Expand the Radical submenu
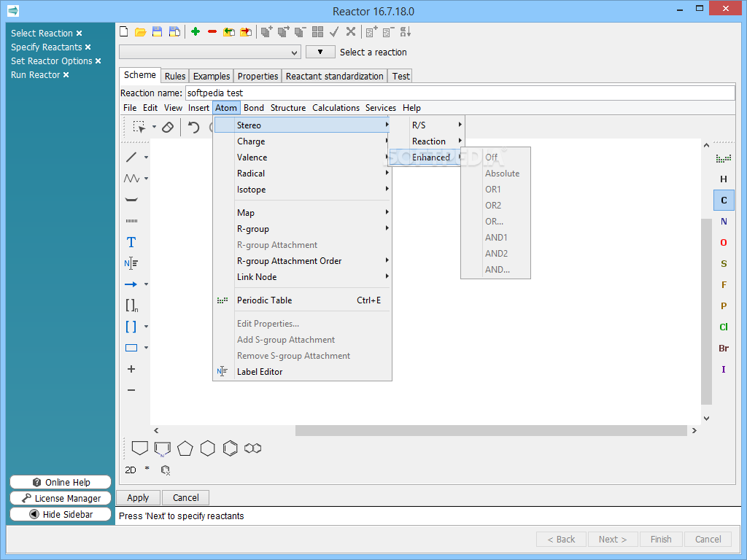The width and height of the screenshot is (747, 560). pyautogui.click(x=303, y=174)
